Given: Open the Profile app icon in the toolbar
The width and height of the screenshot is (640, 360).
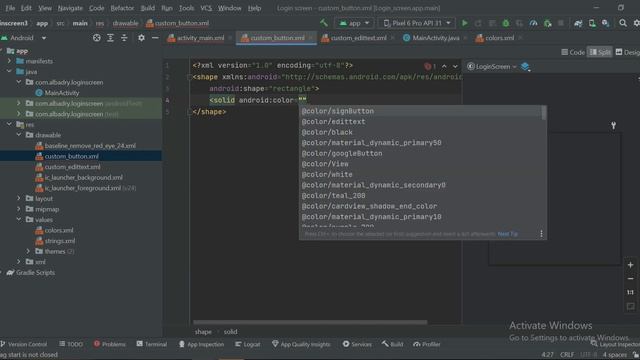Looking at the screenshot, I should pos(533,23).
